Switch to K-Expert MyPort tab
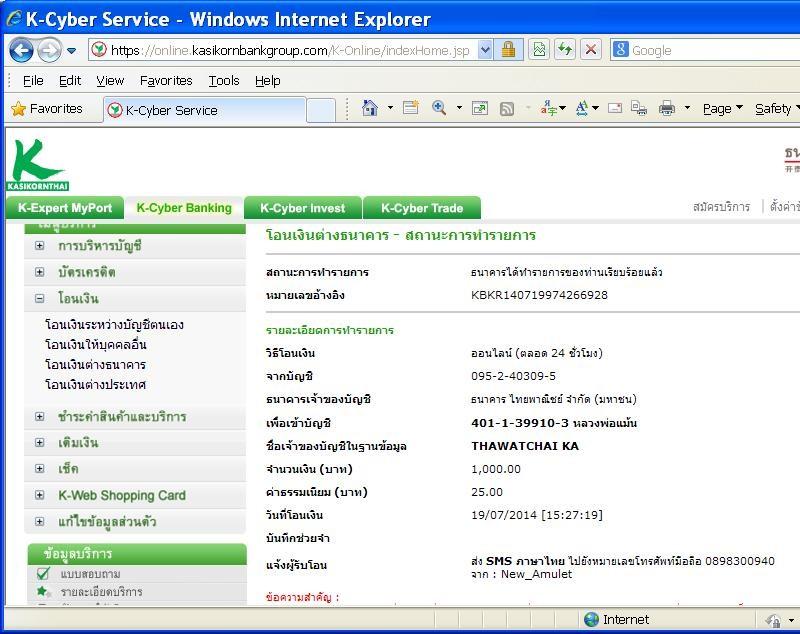Image resolution: width=800 pixels, height=634 pixels. tap(65, 208)
